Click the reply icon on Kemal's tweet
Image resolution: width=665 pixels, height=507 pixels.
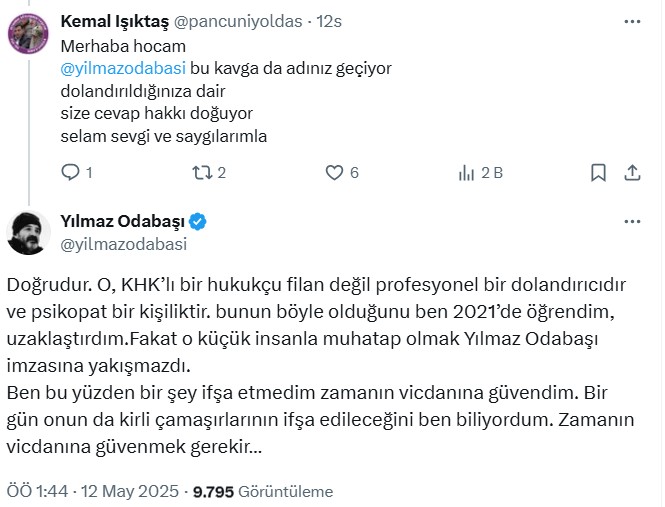coord(70,173)
